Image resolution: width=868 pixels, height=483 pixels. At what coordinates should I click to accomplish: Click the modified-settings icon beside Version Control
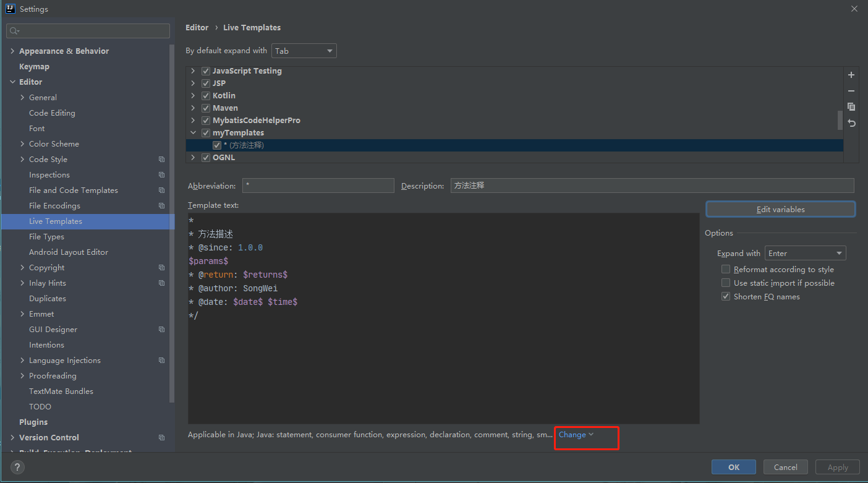pyautogui.click(x=161, y=437)
